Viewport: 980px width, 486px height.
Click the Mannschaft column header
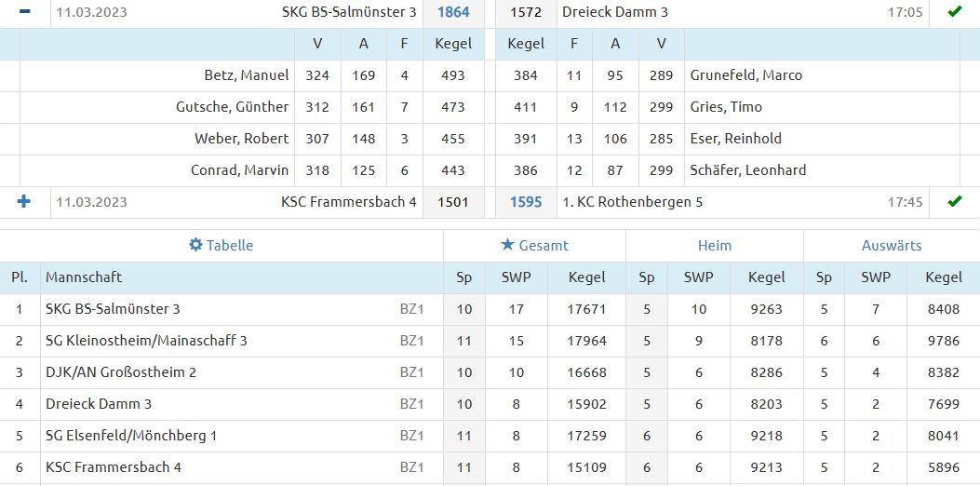pos(84,277)
